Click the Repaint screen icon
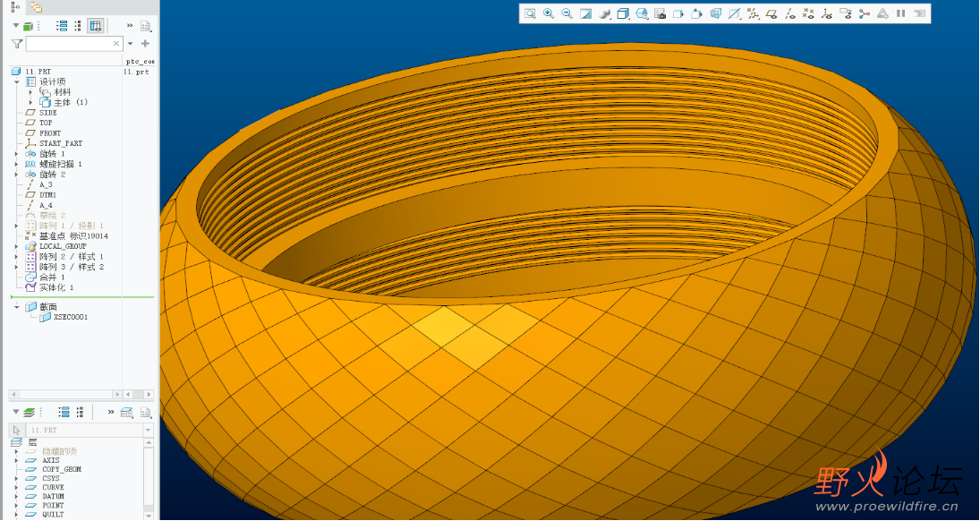Screen dimensions: 980x521 pos(585,13)
